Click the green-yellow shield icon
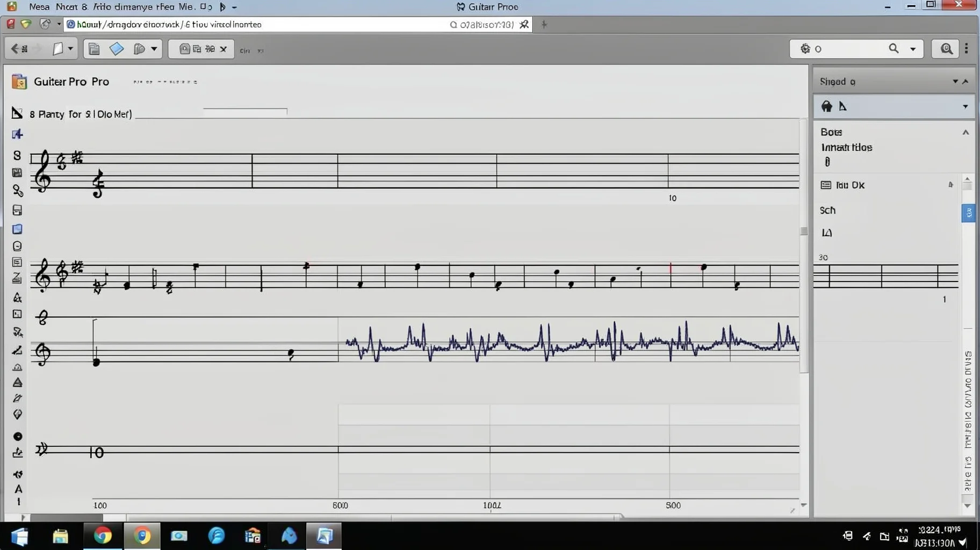Image resolution: width=980 pixels, height=550 pixels. coord(26,24)
